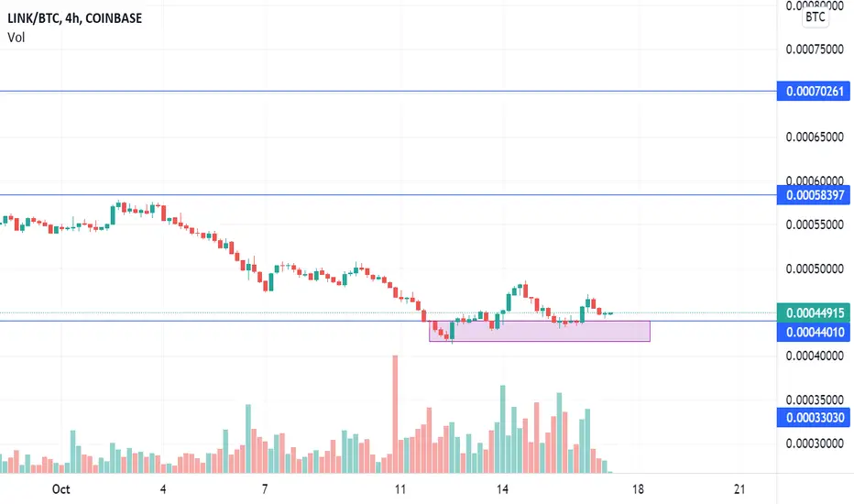Click the 0.00050000 price scale tick
Image resolution: width=854 pixels, height=504 pixels.
(x=815, y=268)
